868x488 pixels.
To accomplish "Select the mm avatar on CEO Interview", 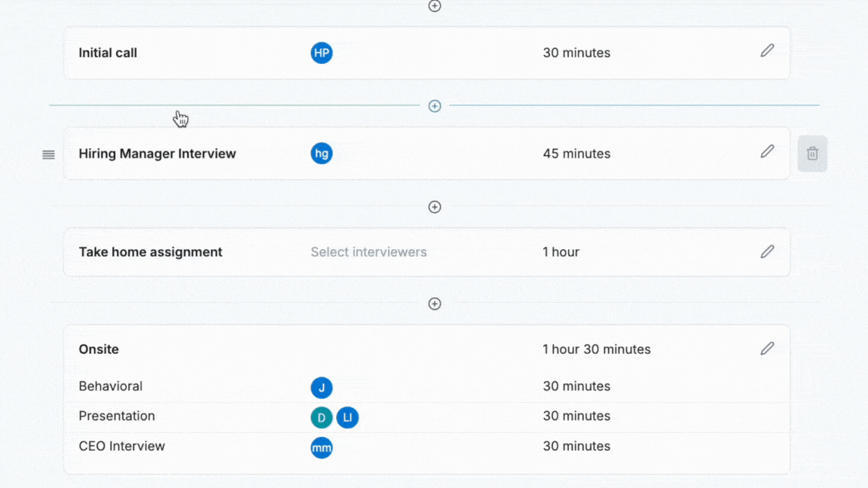I will (322, 447).
